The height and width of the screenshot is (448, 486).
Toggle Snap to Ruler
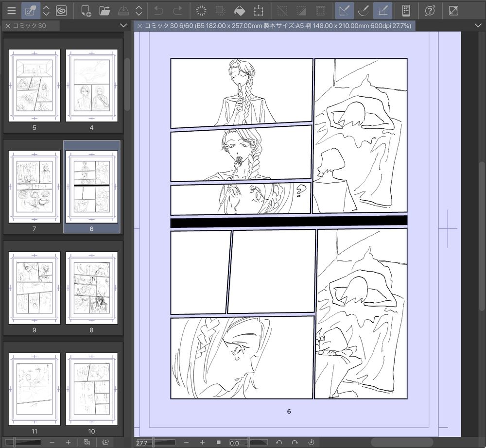pyautogui.click(x=345, y=11)
